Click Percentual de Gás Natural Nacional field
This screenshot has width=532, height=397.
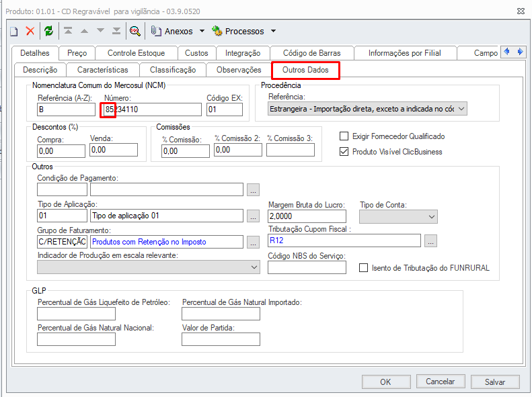(x=77, y=339)
